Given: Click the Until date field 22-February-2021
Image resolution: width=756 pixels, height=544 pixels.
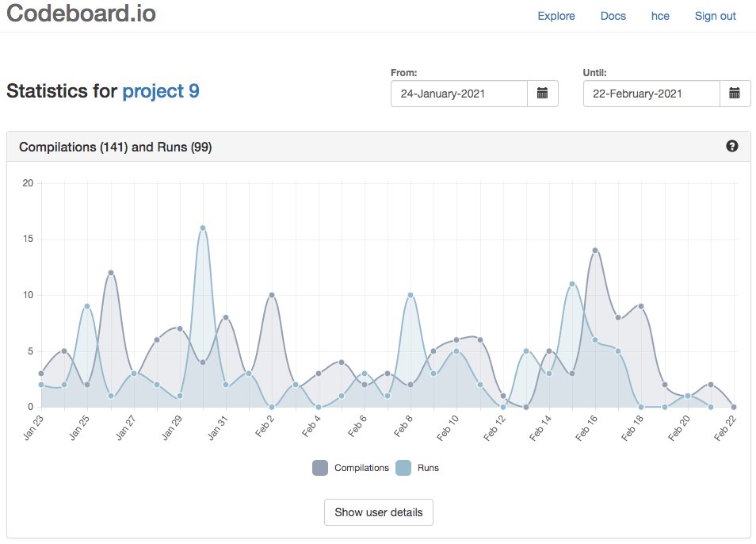Looking at the screenshot, I should (x=651, y=94).
